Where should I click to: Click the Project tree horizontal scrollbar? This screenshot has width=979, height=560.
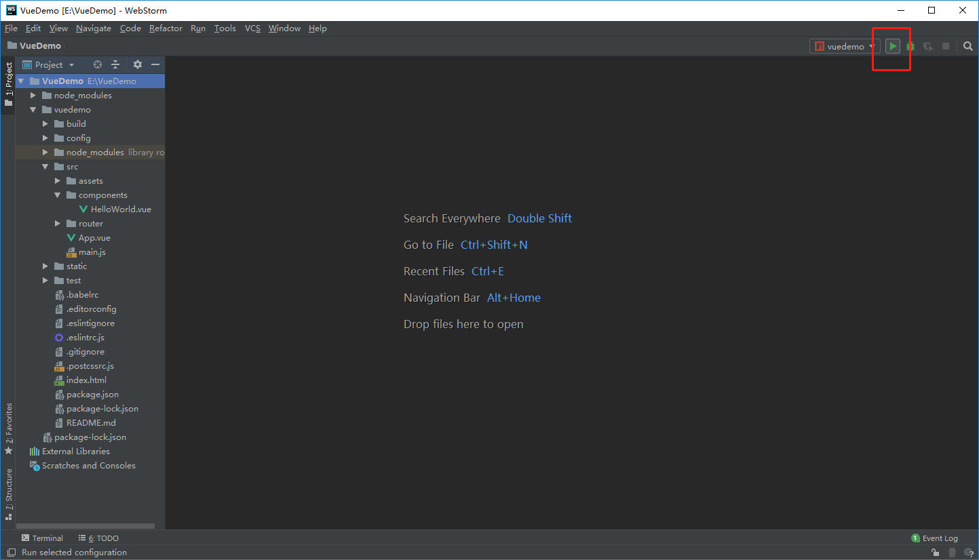click(85, 526)
